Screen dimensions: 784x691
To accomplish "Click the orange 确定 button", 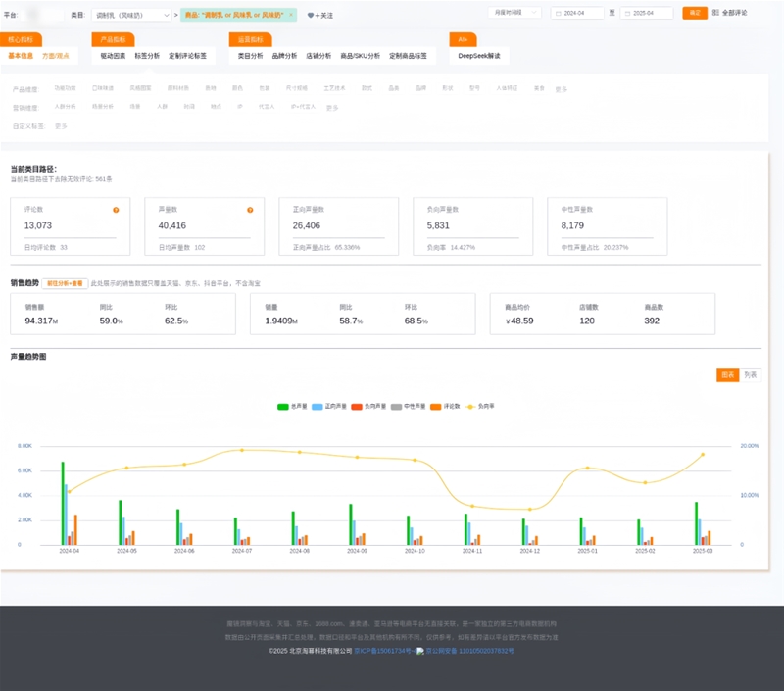I will 695,13.
